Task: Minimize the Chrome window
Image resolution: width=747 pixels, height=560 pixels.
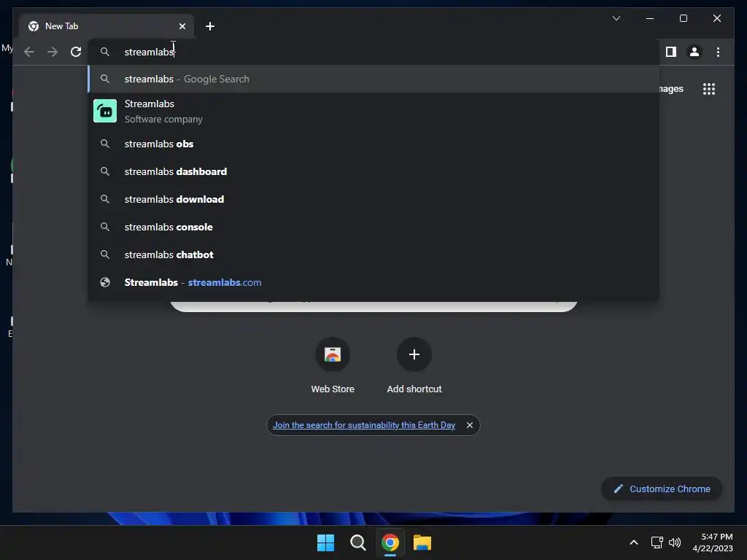Action: 650,18
